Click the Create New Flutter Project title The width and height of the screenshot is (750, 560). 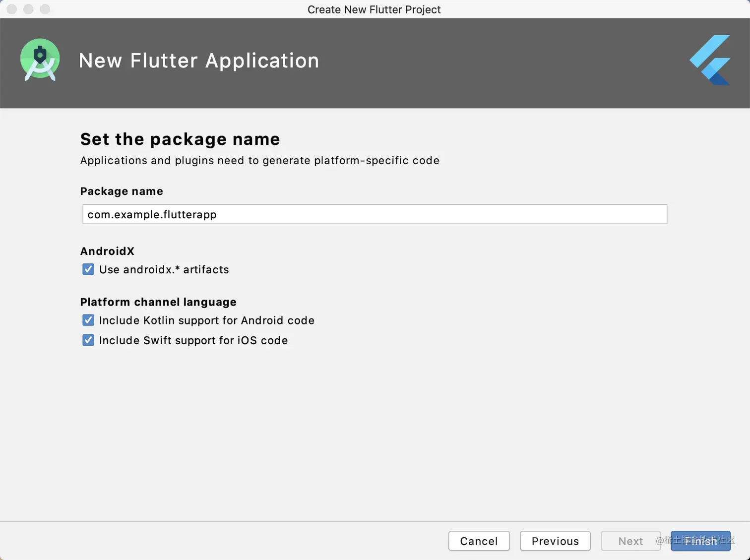coord(374,9)
